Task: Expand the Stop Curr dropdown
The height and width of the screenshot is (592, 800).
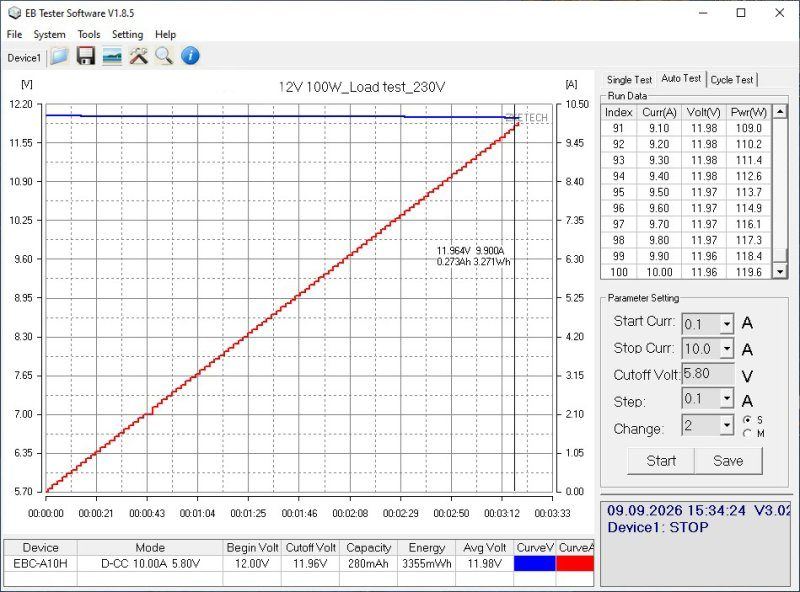Action: [727, 349]
